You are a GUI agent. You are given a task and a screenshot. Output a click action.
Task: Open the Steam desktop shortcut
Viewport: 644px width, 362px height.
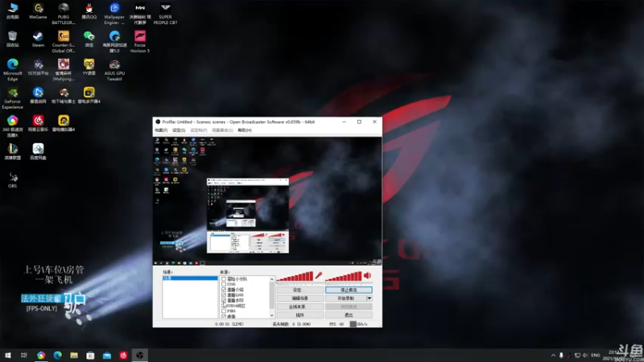[38, 39]
